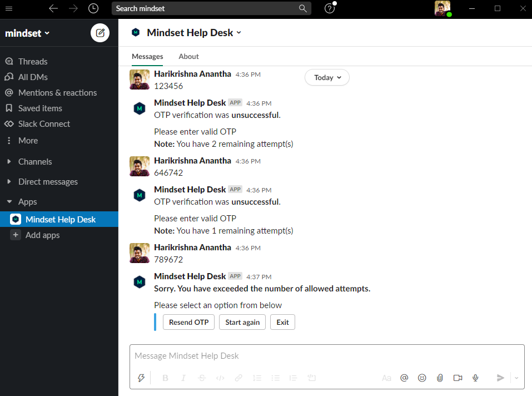Insert a link with chain icon
This screenshot has width=532, height=396.
238,378
